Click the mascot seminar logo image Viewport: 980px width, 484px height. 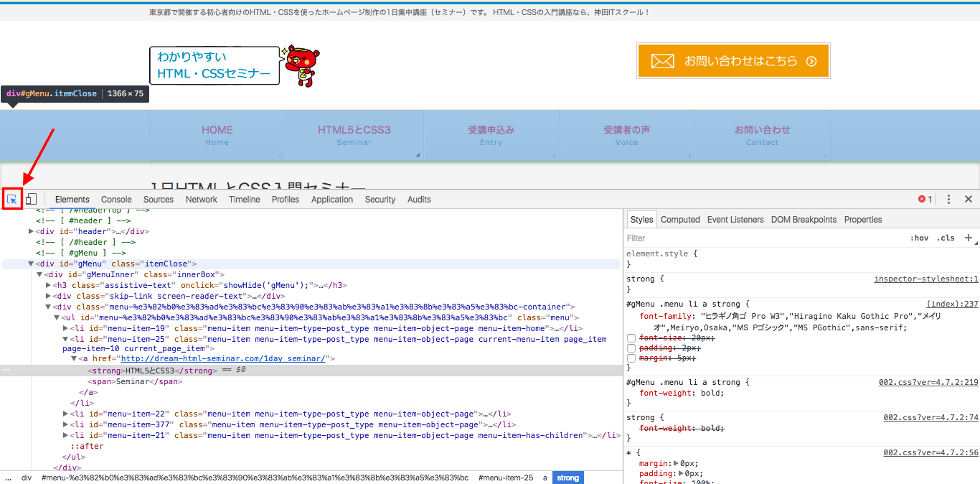tap(235, 66)
